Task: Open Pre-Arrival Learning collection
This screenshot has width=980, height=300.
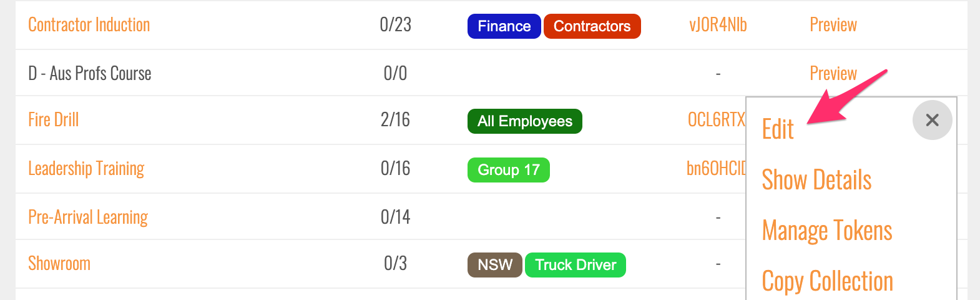Action: click(88, 217)
